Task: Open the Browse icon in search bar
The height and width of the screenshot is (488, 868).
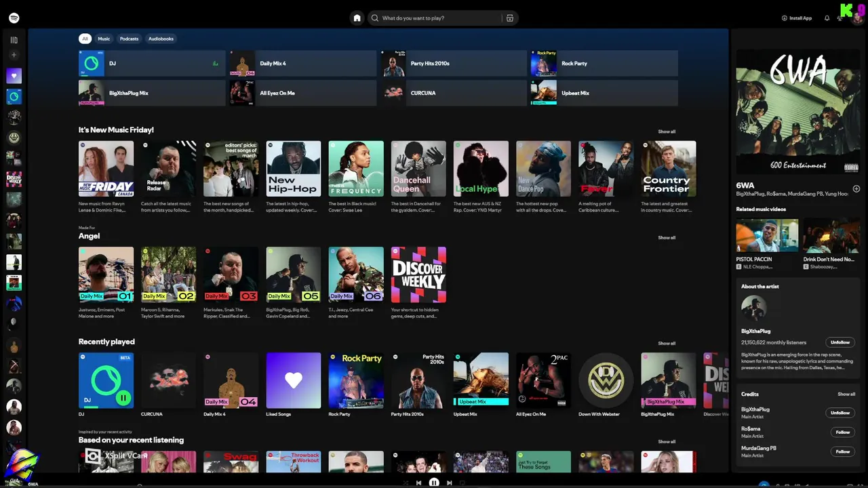Action: tap(510, 18)
